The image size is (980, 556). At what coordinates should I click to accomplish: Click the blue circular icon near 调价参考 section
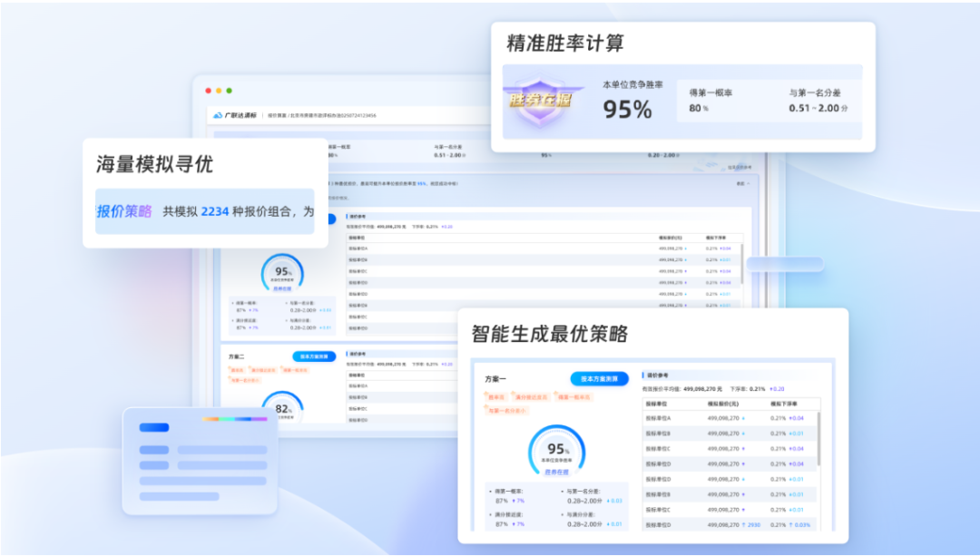(642, 374)
